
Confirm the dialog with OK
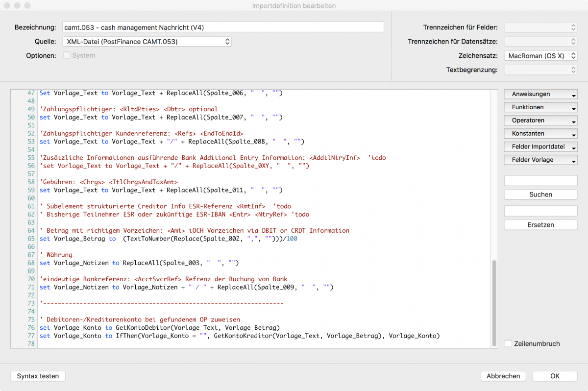point(555,376)
